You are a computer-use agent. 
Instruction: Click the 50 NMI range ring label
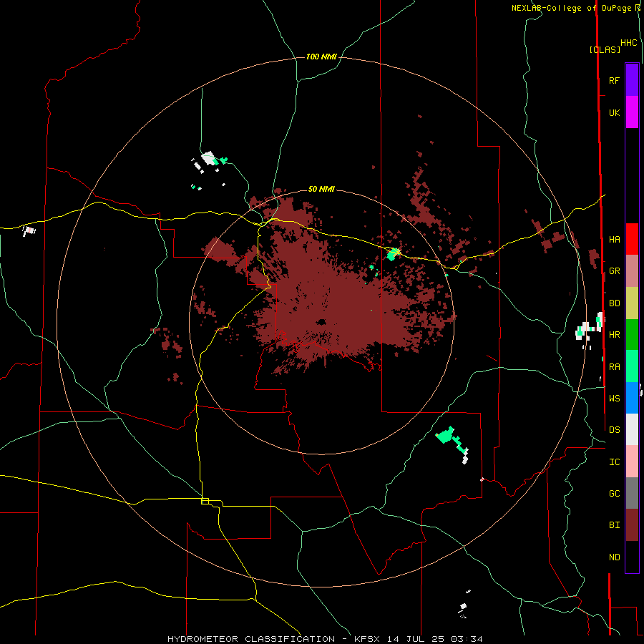click(x=321, y=189)
